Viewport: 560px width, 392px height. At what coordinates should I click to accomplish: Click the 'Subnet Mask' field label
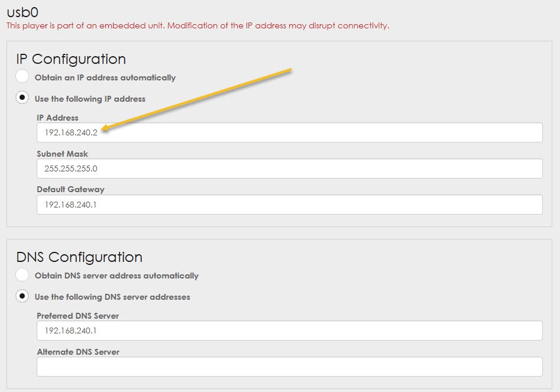pyautogui.click(x=62, y=154)
